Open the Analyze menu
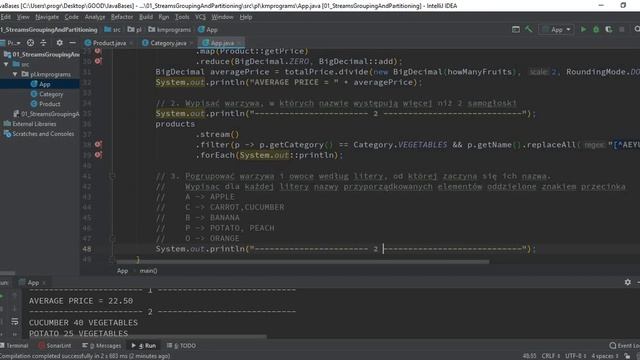This screenshot has height=360, width=640. pos(95,17)
